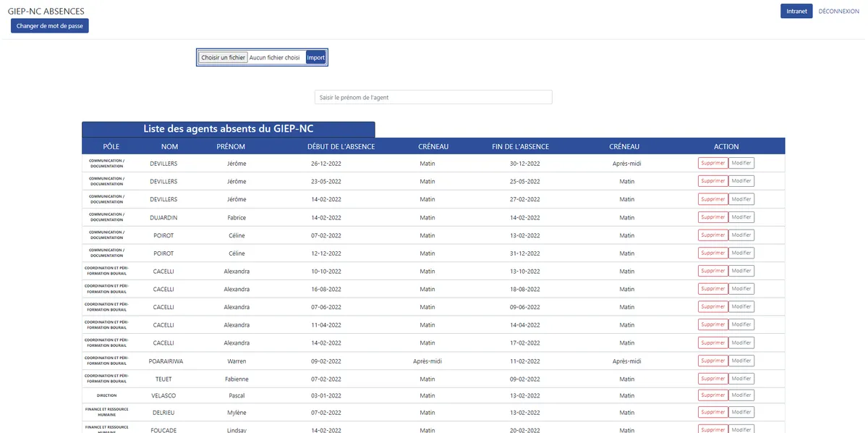The image size is (868, 433).
Task: Click the Import button
Action: [x=315, y=57]
